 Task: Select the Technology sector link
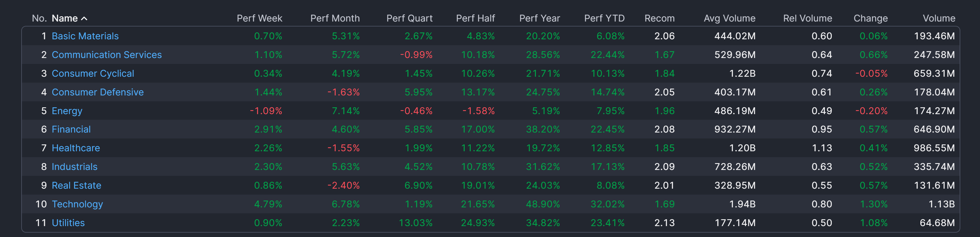coord(77,204)
